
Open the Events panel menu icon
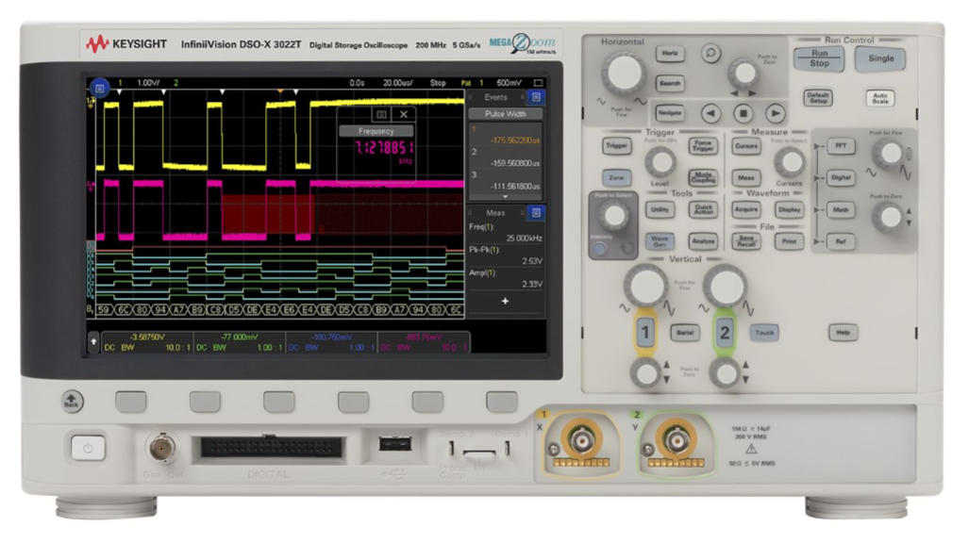click(x=536, y=97)
